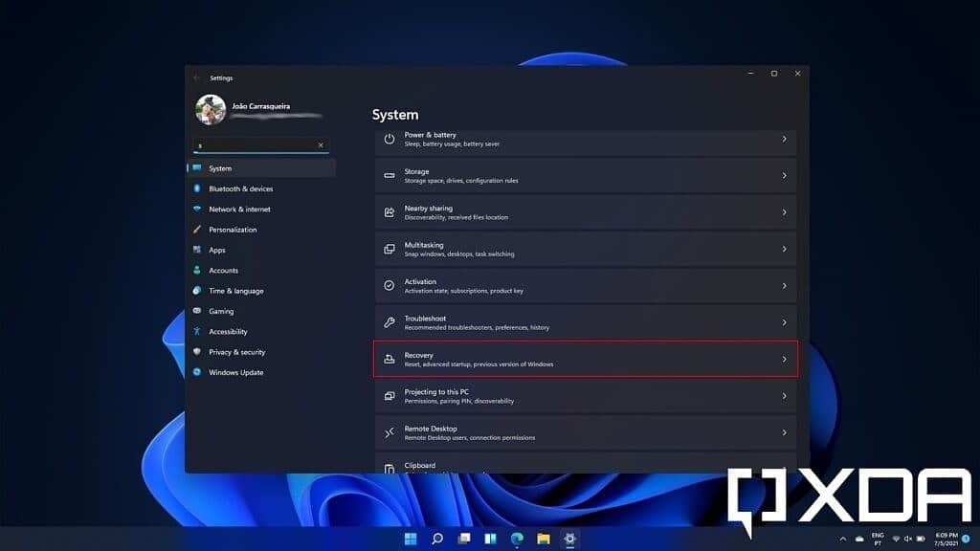Open João Carrasqueira account profile

point(259,110)
